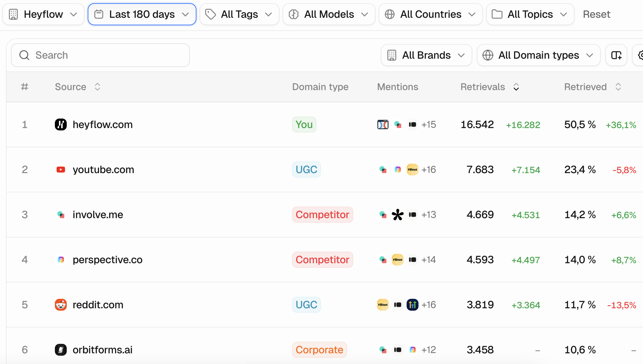Click the Corporate badge in orbitforms.ai row
Screen dimensions: 643x364
pyautogui.click(x=319, y=350)
